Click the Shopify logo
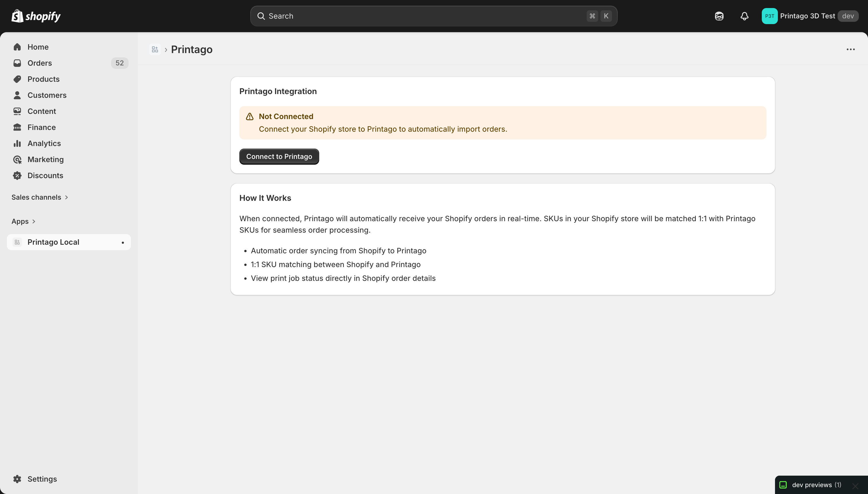 35,15
